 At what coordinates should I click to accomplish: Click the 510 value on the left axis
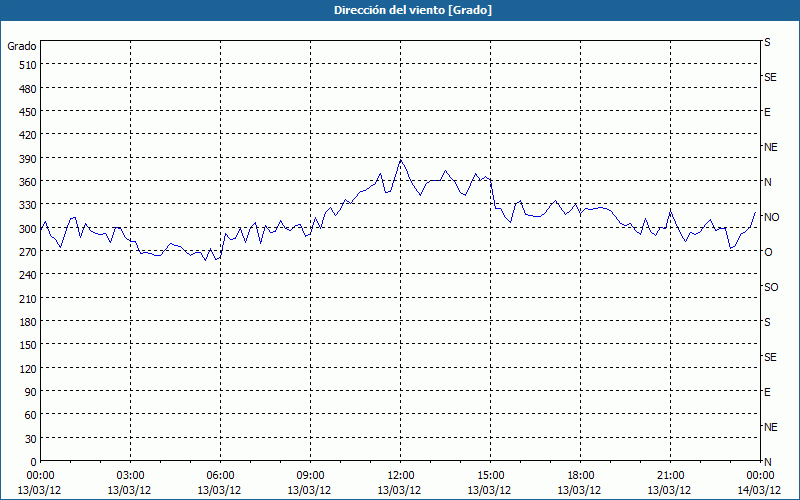click(28, 65)
